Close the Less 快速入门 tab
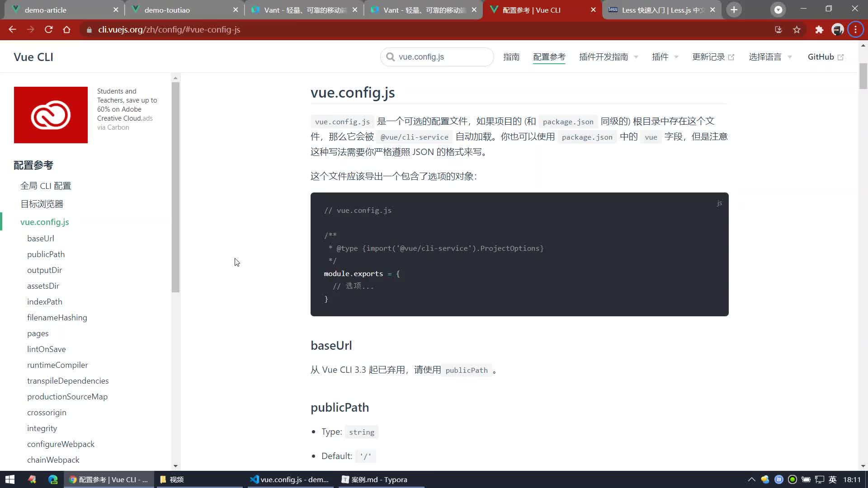The image size is (868, 488). (x=712, y=9)
